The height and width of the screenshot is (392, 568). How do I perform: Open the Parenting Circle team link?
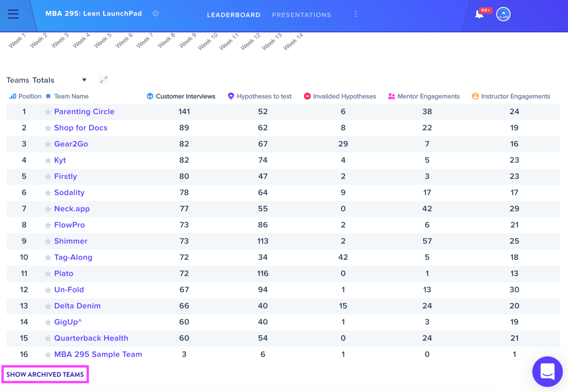(x=84, y=111)
